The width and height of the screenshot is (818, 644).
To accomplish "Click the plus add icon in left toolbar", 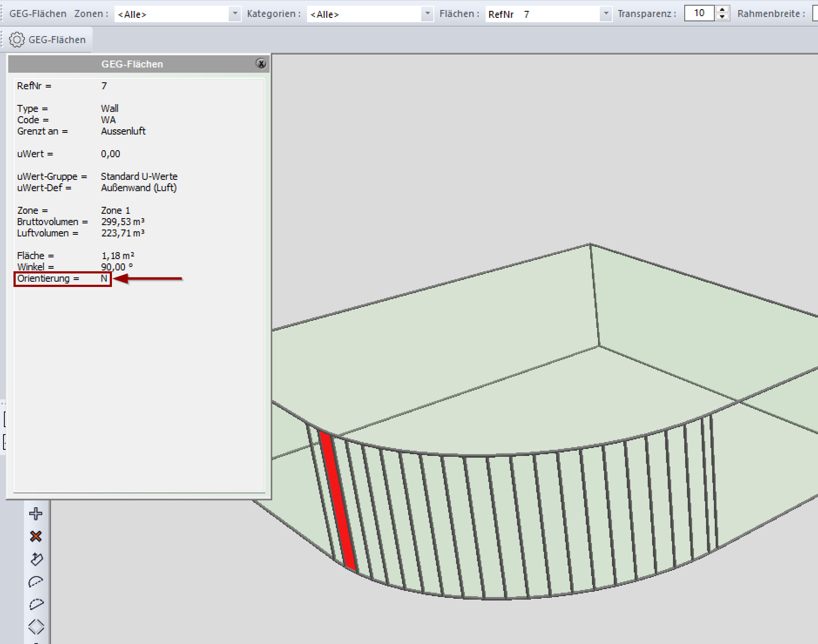I will tap(36, 514).
